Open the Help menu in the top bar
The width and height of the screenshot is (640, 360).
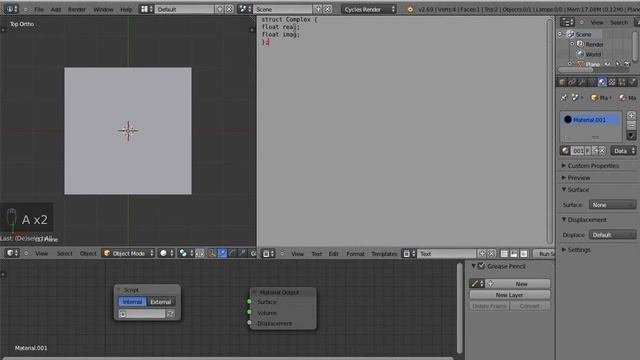(x=126, y=9)
